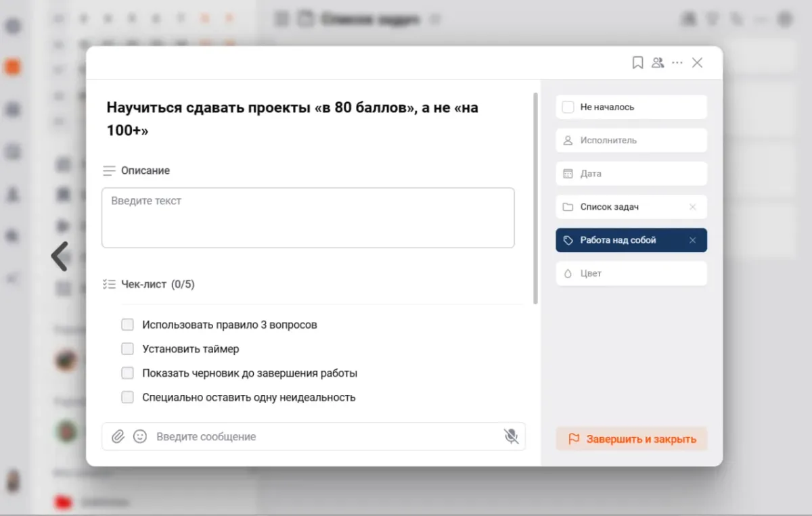The width and height of the screenshot is (812, 516).
Task: Open the 'Цвет' color selector
Action: 631,273
